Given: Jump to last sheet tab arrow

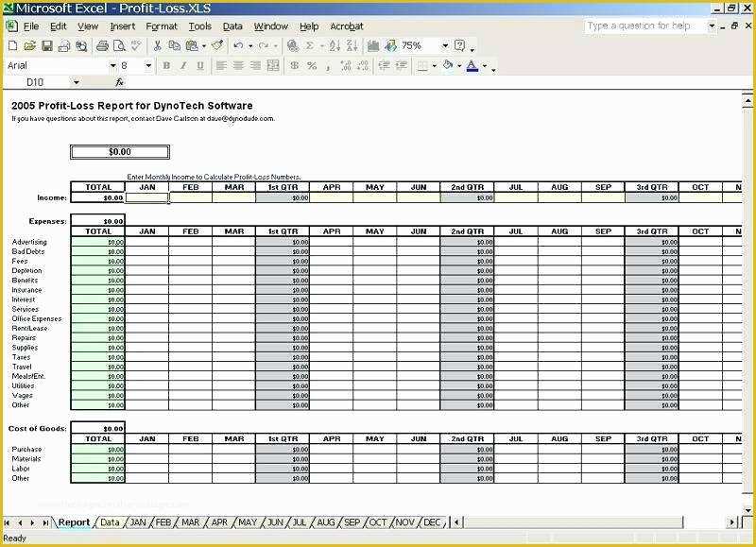Looking at the screenshot, I should click(x=45, y=522).
